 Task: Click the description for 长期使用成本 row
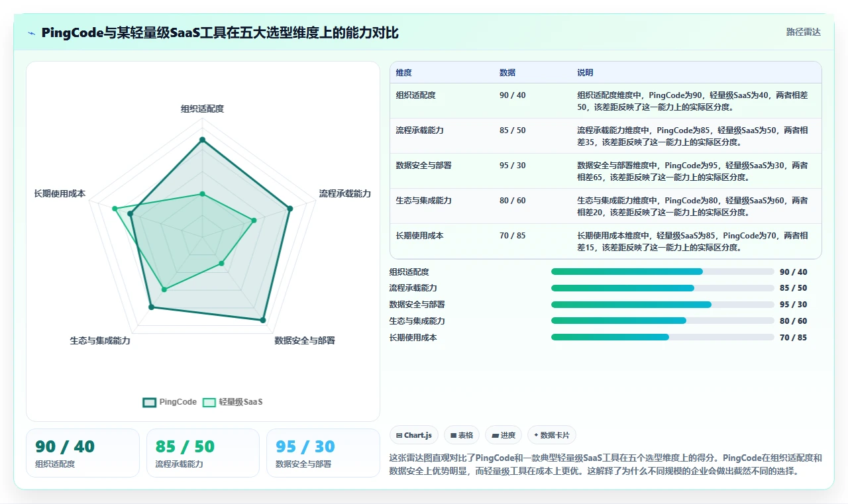coord(692,242)
